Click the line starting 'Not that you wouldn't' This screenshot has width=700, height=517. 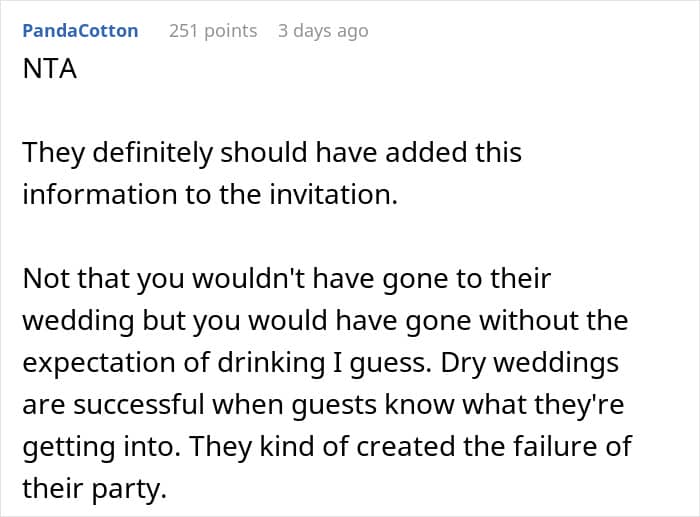[287, 279]
